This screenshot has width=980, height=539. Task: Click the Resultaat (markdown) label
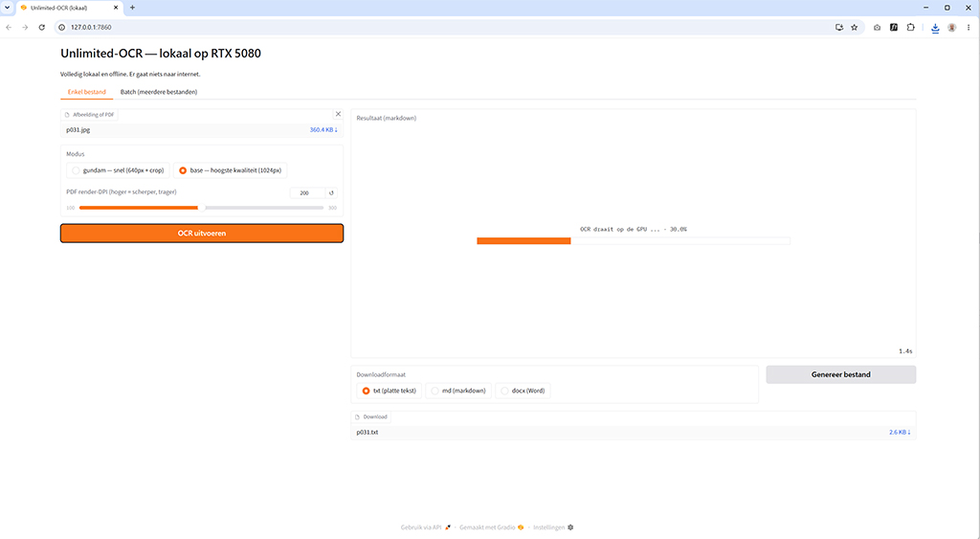pos(387,118)
